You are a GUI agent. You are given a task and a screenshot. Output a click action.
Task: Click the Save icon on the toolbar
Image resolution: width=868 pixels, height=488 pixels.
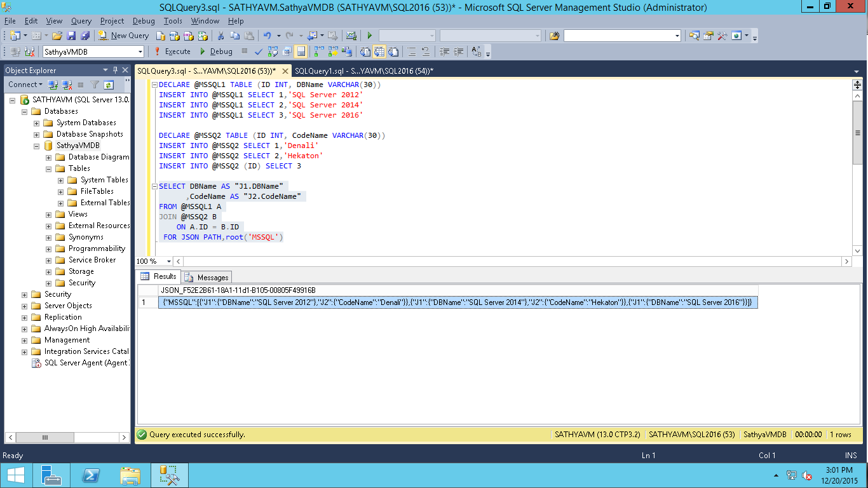pos(70,36)
